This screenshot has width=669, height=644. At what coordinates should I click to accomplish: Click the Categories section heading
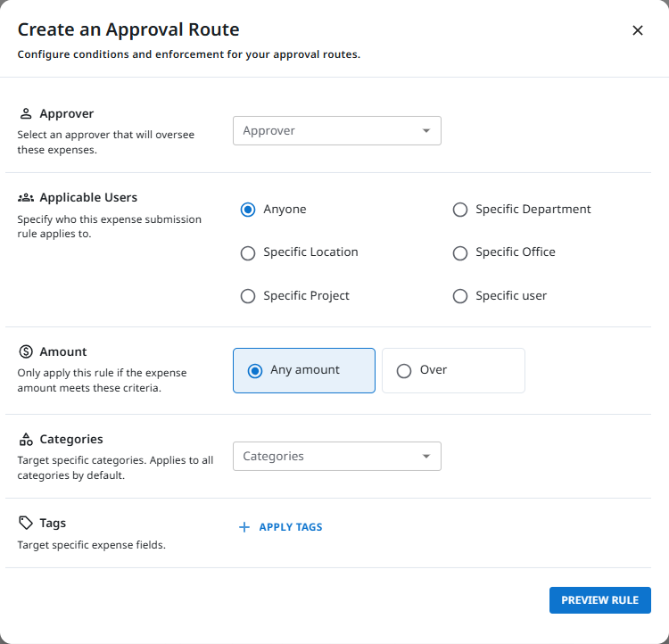point(71,439)
